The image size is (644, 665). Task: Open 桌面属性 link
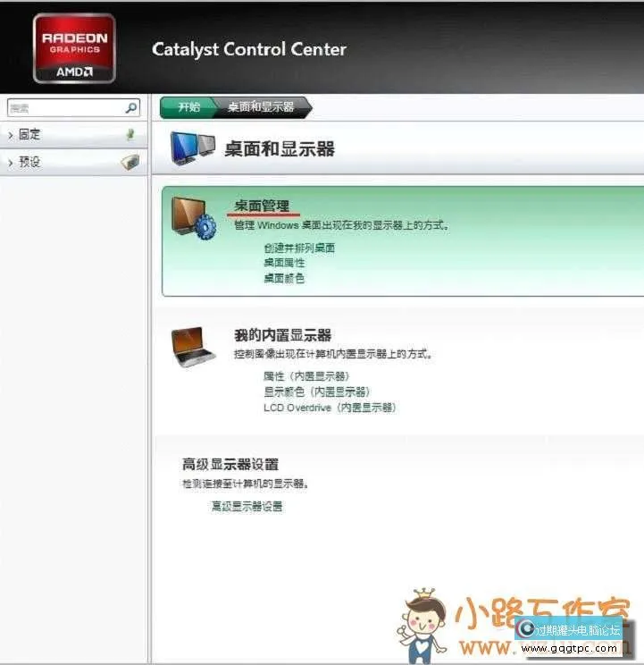point(284,263)
